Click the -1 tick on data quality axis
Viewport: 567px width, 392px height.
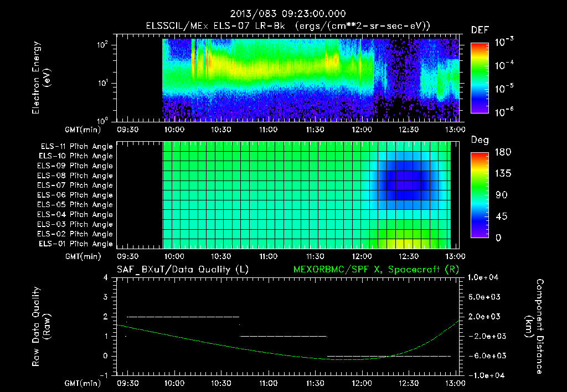coord(104,375)
